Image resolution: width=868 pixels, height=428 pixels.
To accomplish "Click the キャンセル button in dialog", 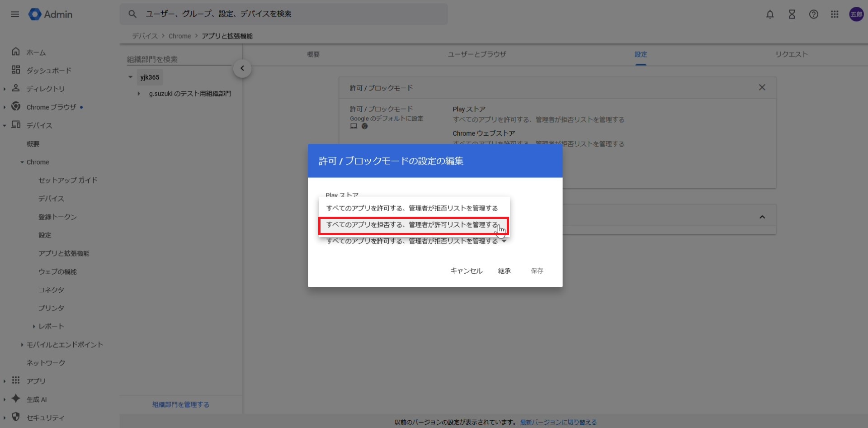I will [x=466, y=271].
